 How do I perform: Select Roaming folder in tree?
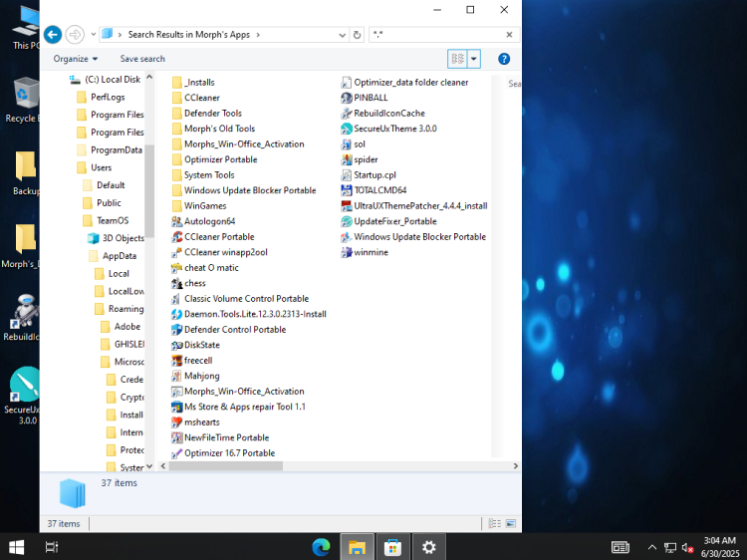(120, 309)
